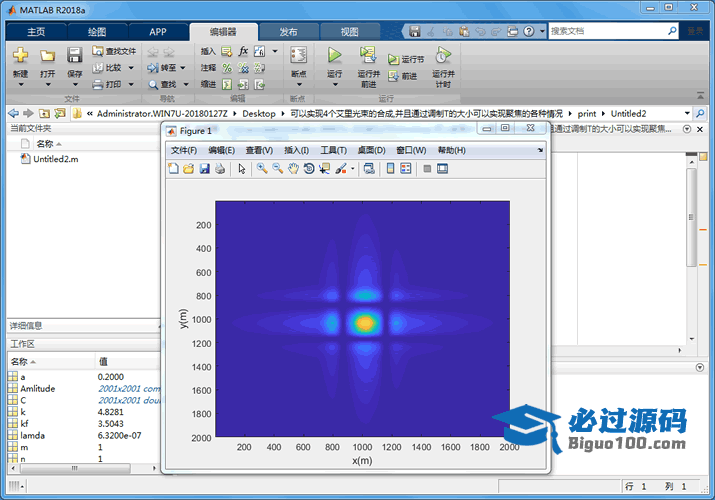Select the Amlitude variable in workspace
The image size is (715, 500).
(38, 389)
